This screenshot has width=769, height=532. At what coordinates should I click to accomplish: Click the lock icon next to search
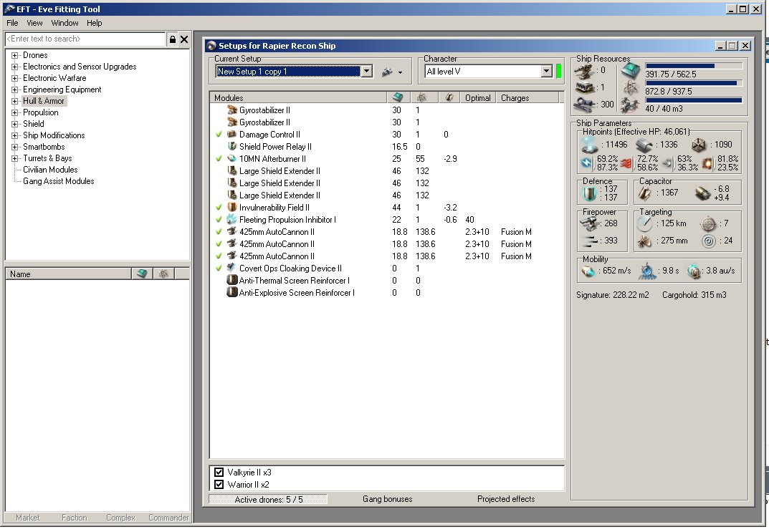(173, 39)
